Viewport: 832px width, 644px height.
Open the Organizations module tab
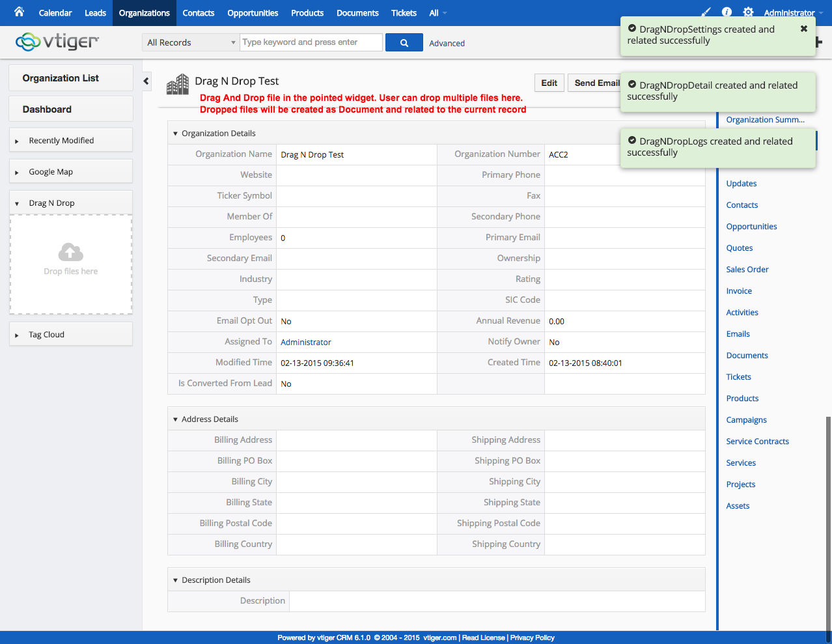pyautogui.click(x=145, y=13)
